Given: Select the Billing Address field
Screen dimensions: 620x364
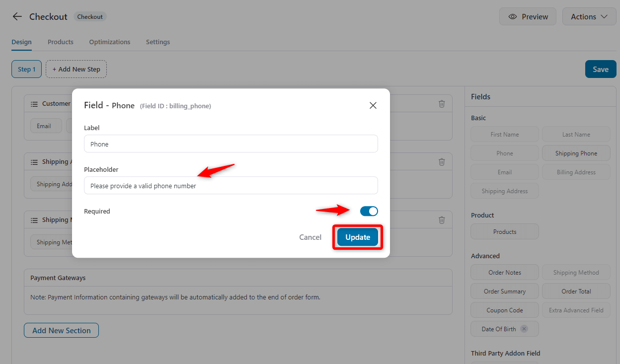Looking at the screenshot, I should coord(576,172).
